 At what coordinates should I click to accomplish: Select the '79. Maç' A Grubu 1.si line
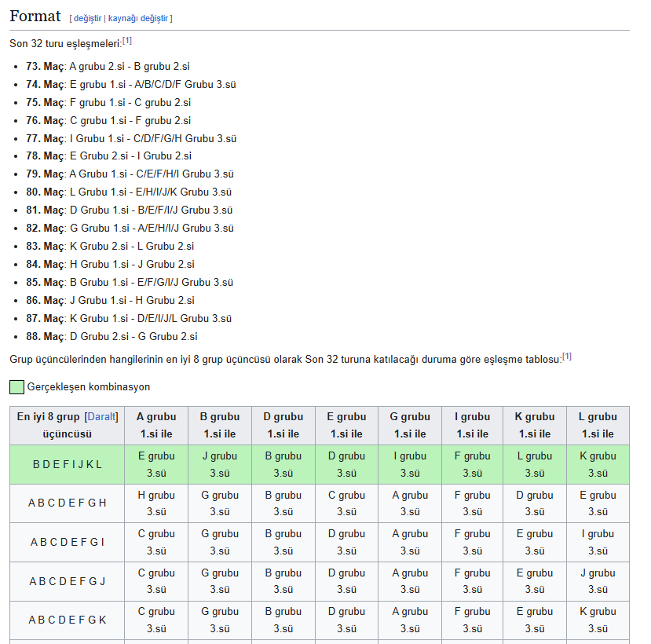pos(130,174)
